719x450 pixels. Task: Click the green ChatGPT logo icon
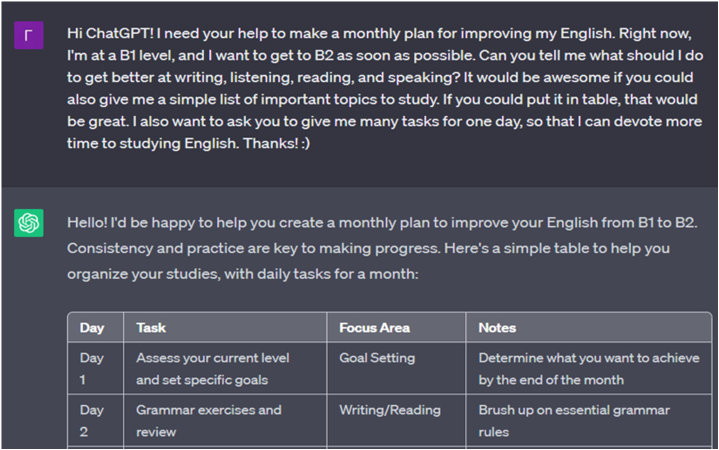point(28,223)
